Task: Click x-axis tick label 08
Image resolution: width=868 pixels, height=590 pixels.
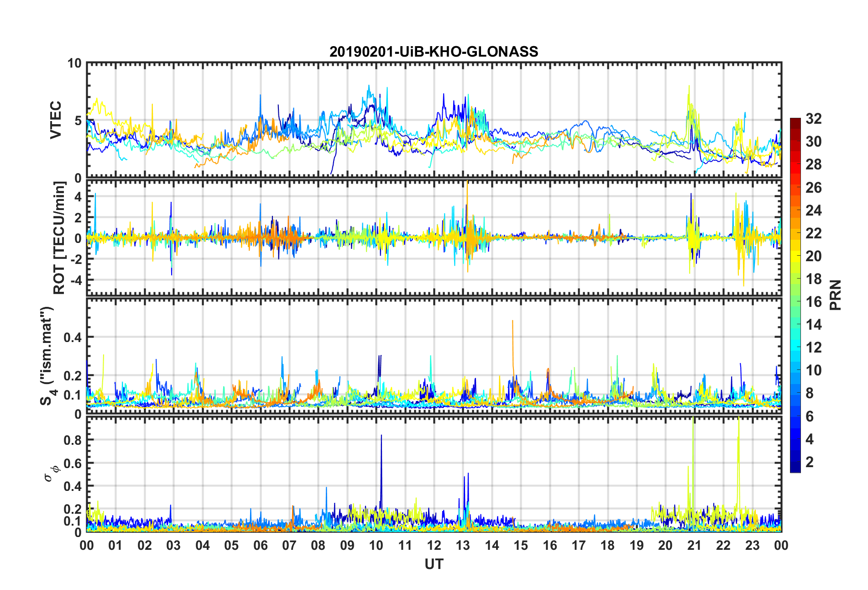Action: pyautogui.click(x=318, y=545)
